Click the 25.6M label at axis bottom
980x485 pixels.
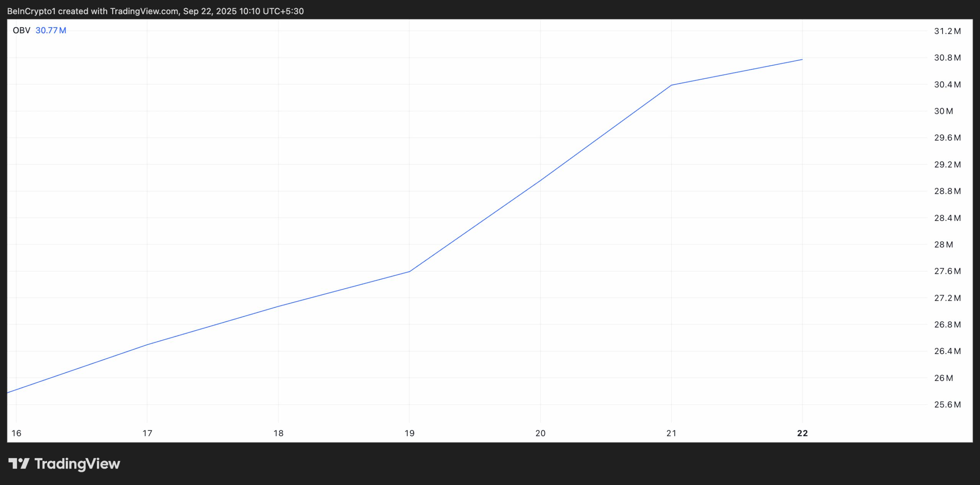click(x=948, y=404)
